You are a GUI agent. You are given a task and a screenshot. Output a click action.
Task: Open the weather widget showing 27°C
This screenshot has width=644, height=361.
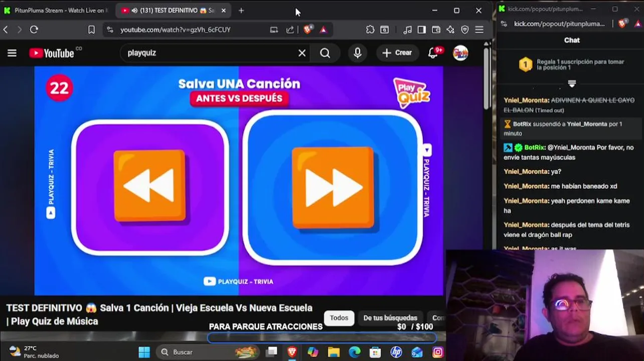click(x=34, y=352)
